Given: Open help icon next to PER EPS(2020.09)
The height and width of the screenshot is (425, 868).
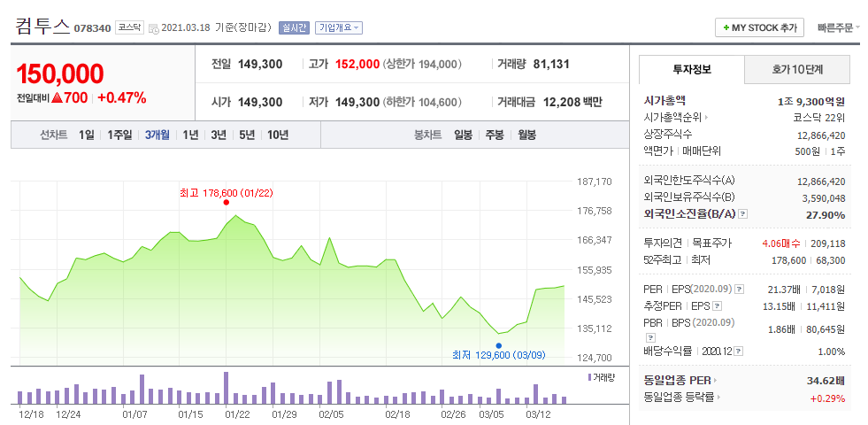Looking at the screenshot, I should (739, 290).
